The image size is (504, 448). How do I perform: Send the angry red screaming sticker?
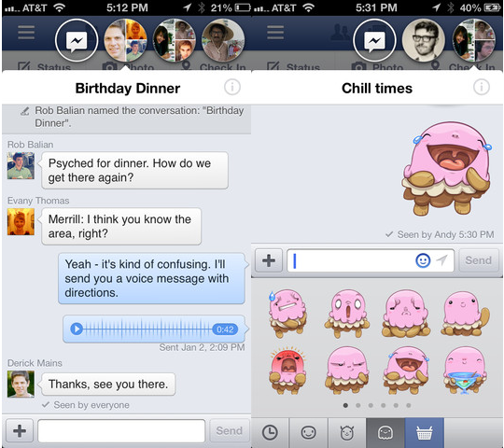(x=287, y=371)
